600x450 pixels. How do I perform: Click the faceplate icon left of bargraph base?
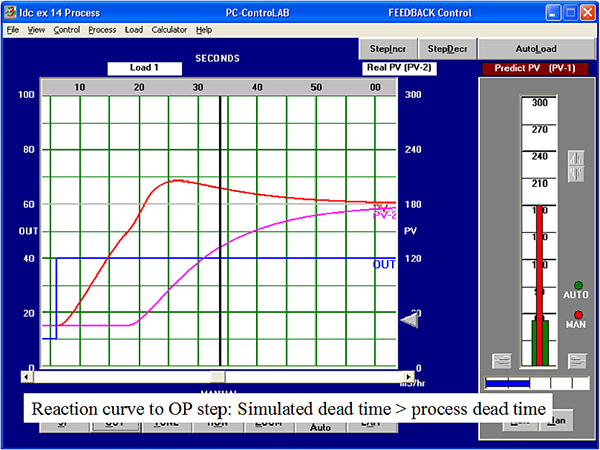point(501,361)
